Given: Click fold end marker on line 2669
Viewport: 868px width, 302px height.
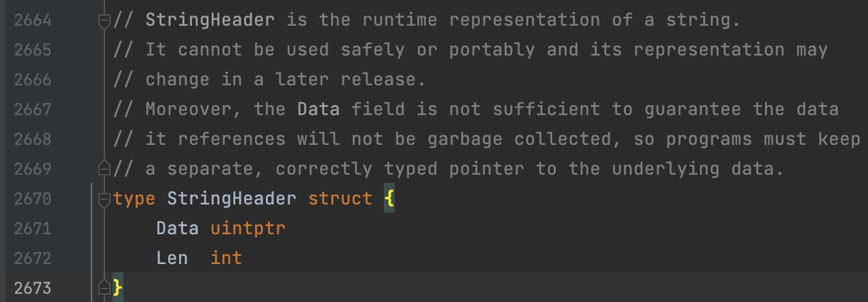Looking at the screenshot, I should click(x=104, y=169).
